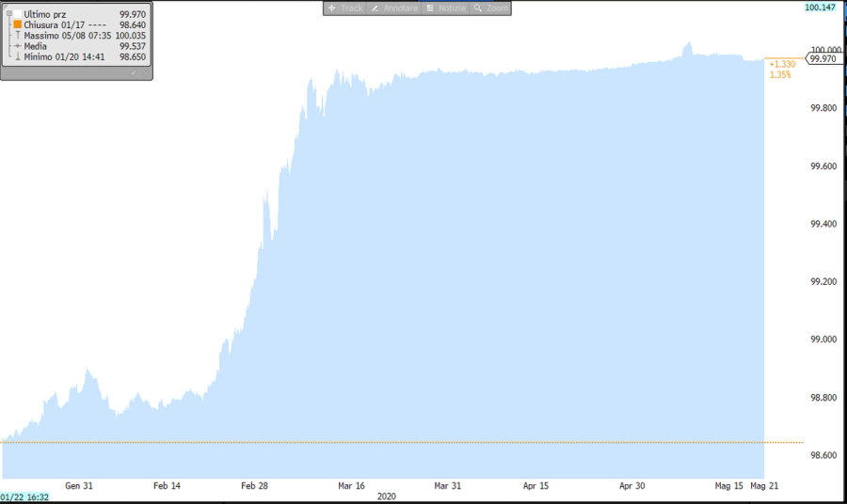Viewport: 847px width, 504px height.
Task: Select the Minimo value 98.650 in legend
Action: point(133,56)
